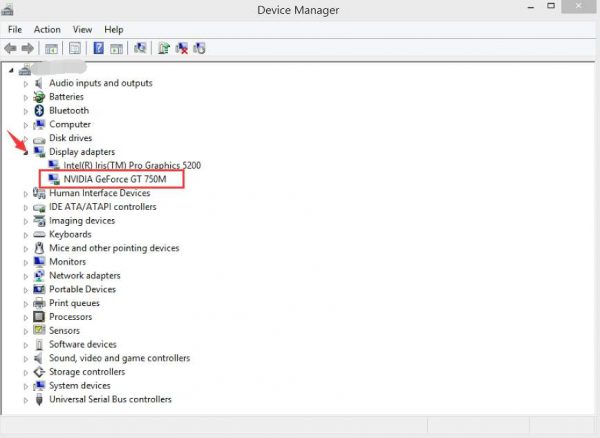Expand the Keyboards category arrow
600x438 pixels.
pyautogui.click(x=26, y=235)
